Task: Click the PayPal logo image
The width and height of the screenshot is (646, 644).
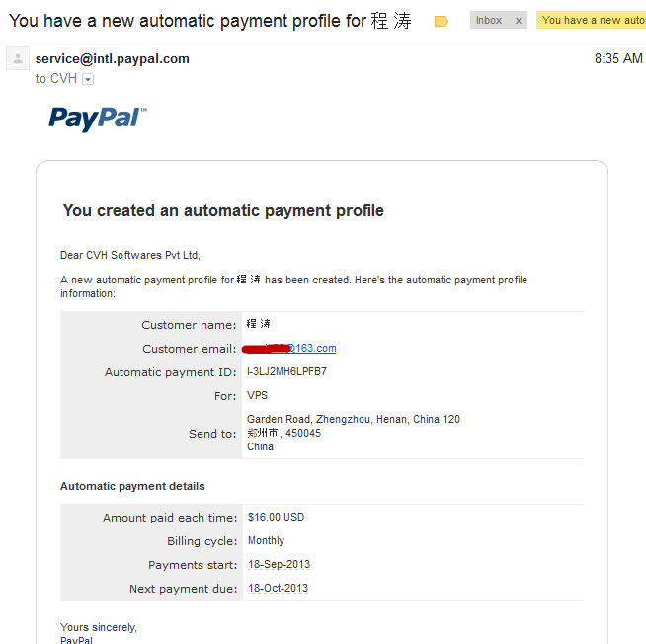Action: pyautogui.click(x=98, y=119)
